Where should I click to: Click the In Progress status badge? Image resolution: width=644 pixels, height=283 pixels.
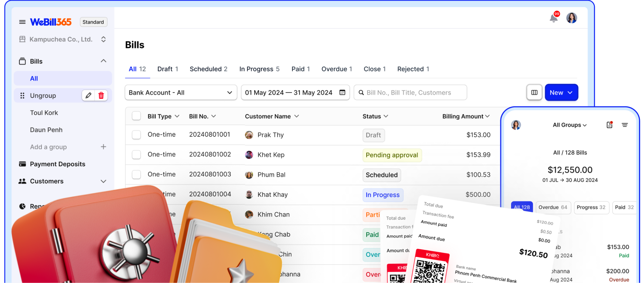click(383, 195)
